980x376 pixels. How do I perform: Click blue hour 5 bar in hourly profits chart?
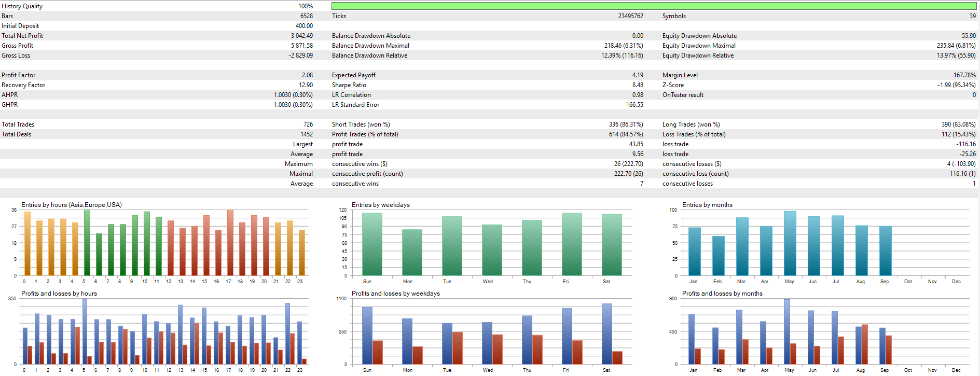click(85, 331)
